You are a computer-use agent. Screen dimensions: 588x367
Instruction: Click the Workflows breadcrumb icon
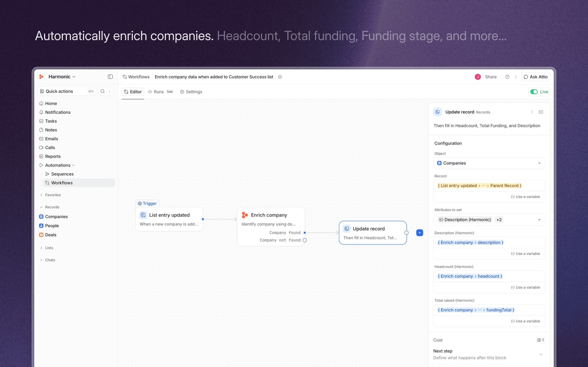click(125, 77)
